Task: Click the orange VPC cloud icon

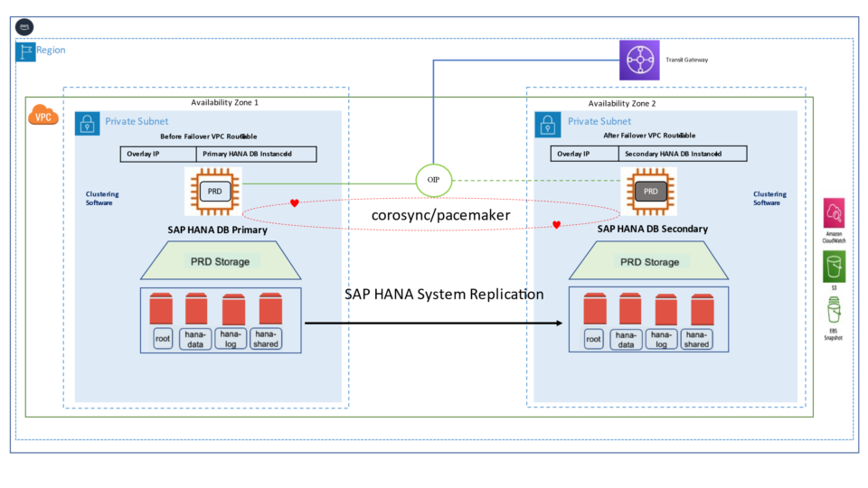Action: pyautogui.click(x=41, y=115)
